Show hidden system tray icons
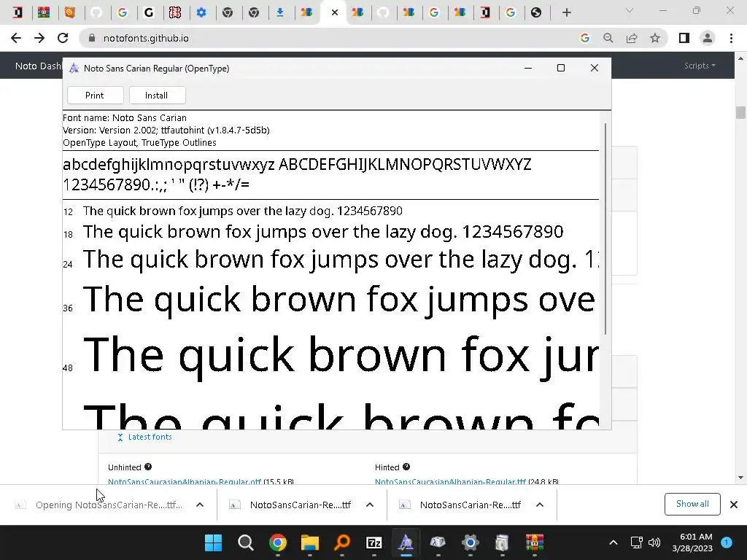The height and width of the screenshot is (560, 747). (x=614, y=542)
